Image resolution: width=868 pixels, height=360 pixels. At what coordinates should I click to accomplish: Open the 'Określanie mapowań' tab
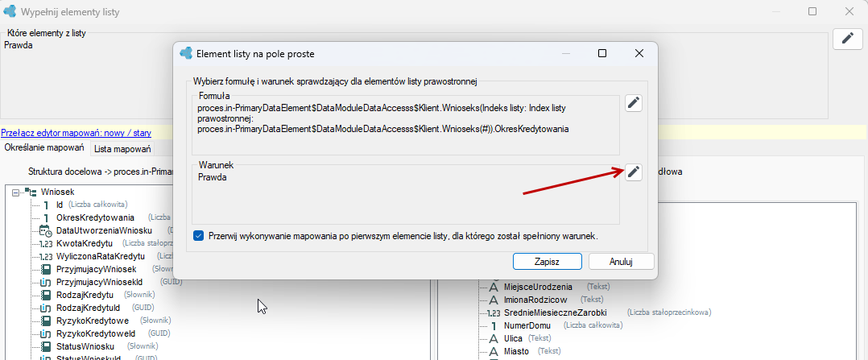tap(44, 148)
